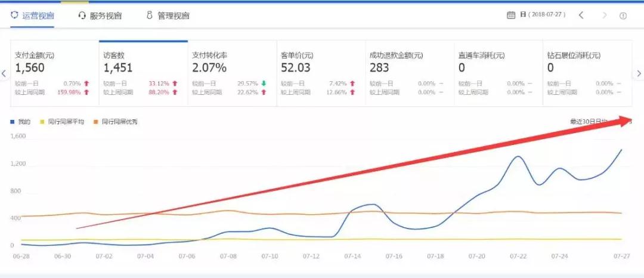The width and height of the screenshot is (644, 278).
Task: Click the calendar icon beside the date
Action: [511, 16]
